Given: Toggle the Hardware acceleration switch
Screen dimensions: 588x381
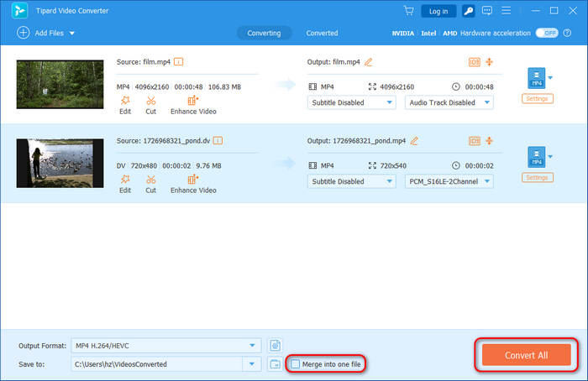Looking at the screenshot, I should 548,33.
